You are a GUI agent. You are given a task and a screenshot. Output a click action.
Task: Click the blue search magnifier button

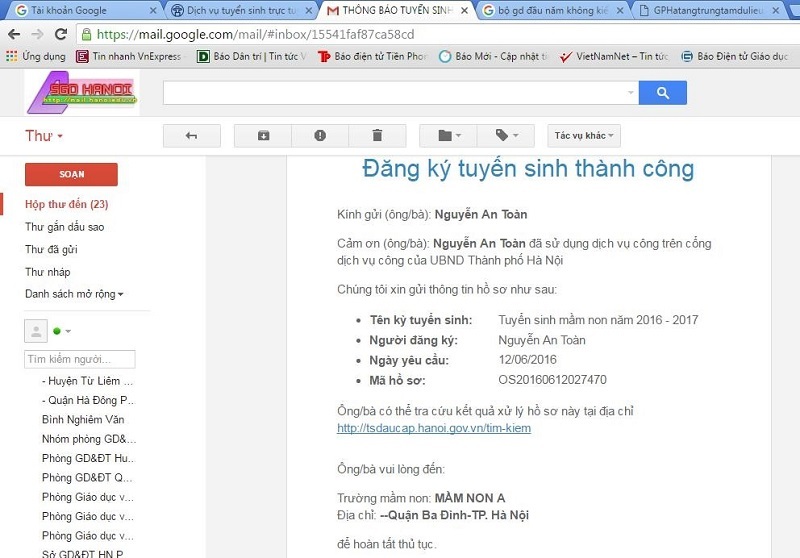pyautogui.click(x=662, y=93)
